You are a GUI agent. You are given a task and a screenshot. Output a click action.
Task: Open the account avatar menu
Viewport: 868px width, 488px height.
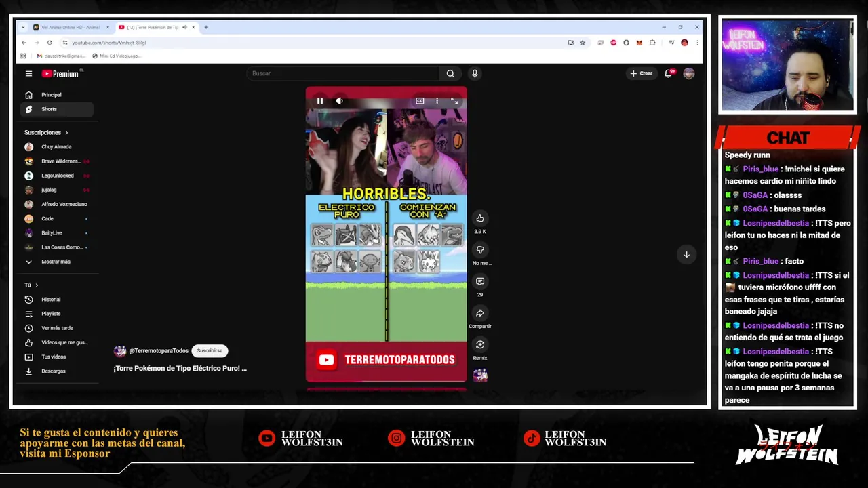(689, 73)
